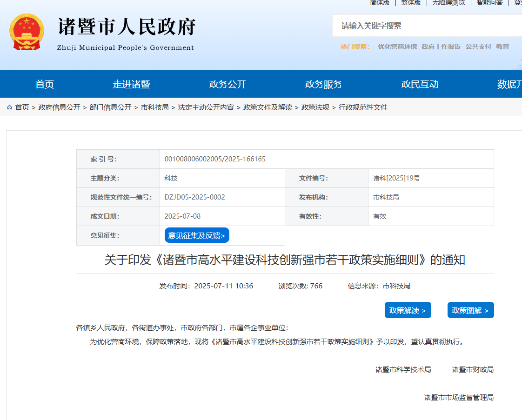
Task: Switch to 简体版 simplified Chinese version
Action: click(x=379, y=3)
